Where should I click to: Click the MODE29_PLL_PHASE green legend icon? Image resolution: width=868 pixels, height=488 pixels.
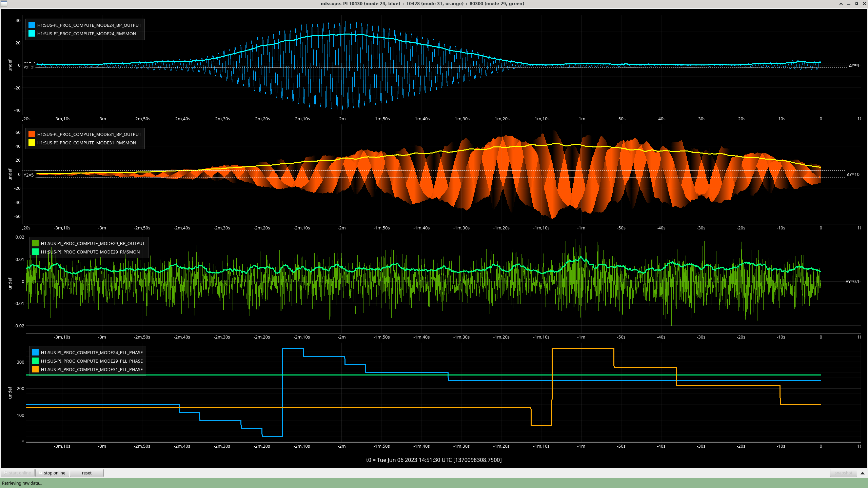35,361
